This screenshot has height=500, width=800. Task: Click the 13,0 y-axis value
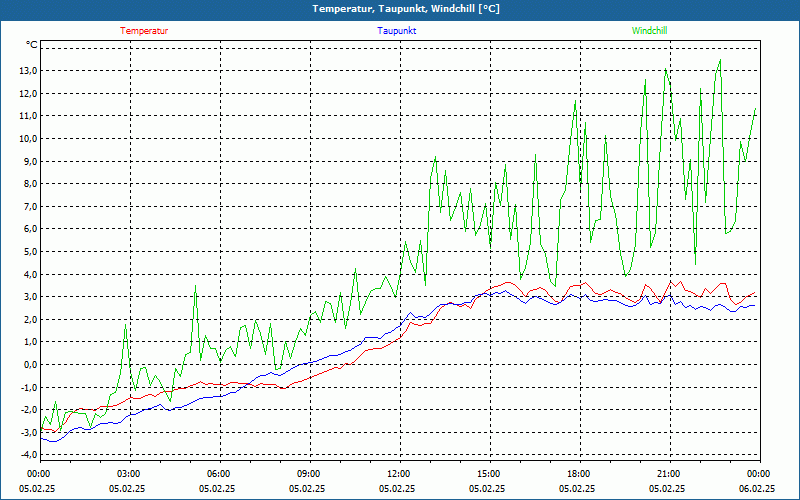[28, 71]
